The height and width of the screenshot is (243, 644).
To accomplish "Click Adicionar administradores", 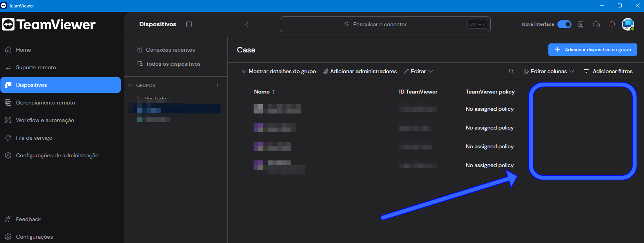I will click(x=360, y=71).
